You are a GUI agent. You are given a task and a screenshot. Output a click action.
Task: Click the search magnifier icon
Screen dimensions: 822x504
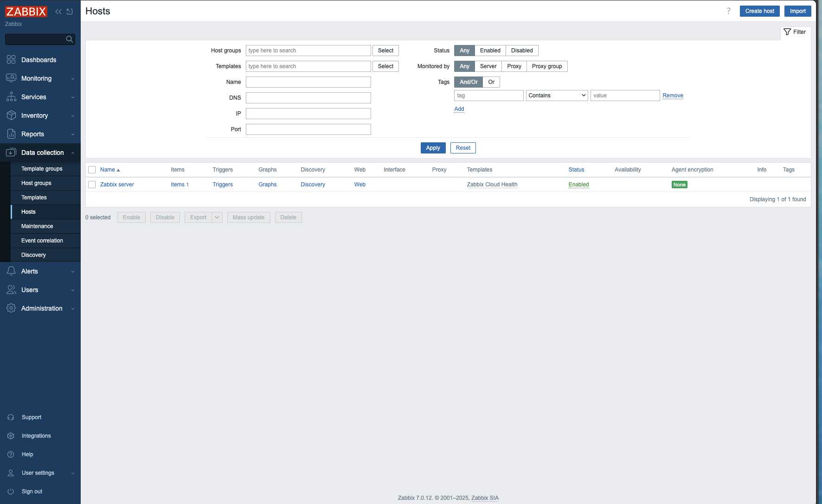(70, 39)
